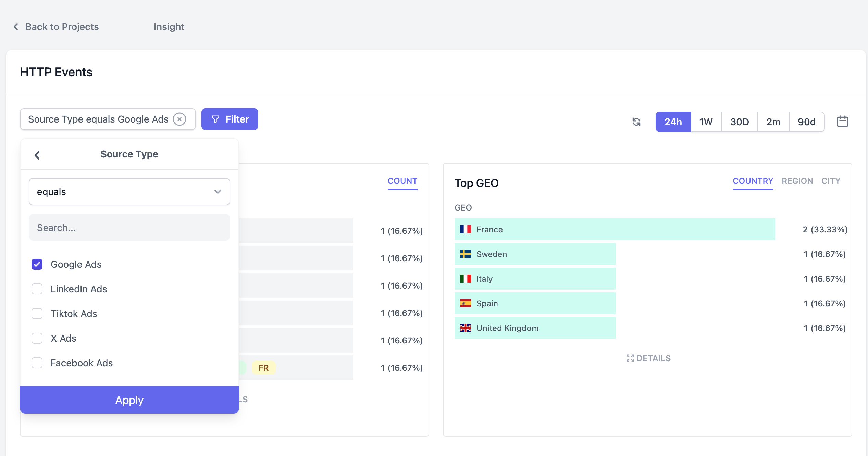Viewport: 868px width, 456px height.
Task: Switch to the REGION tab
Action: click(x=797, y=181)
